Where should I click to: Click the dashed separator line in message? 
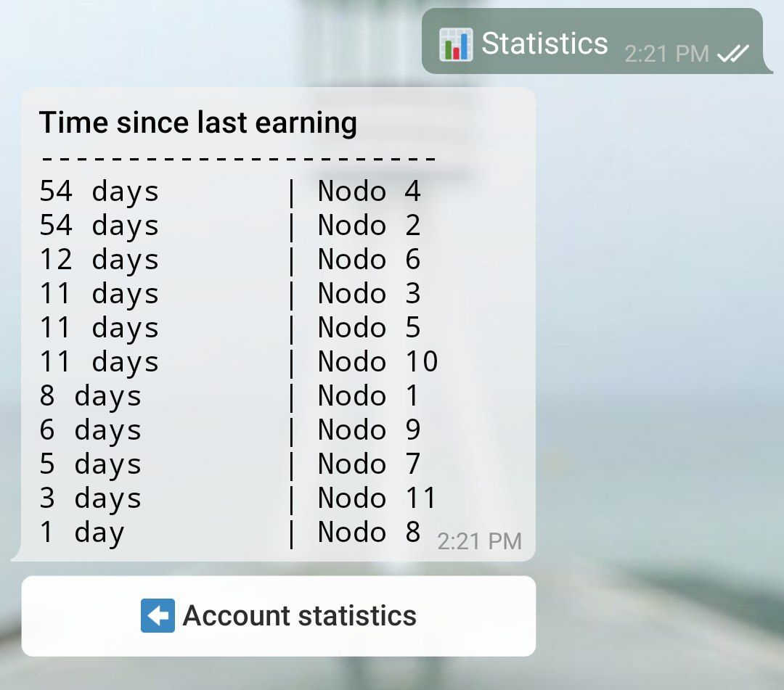239,158
